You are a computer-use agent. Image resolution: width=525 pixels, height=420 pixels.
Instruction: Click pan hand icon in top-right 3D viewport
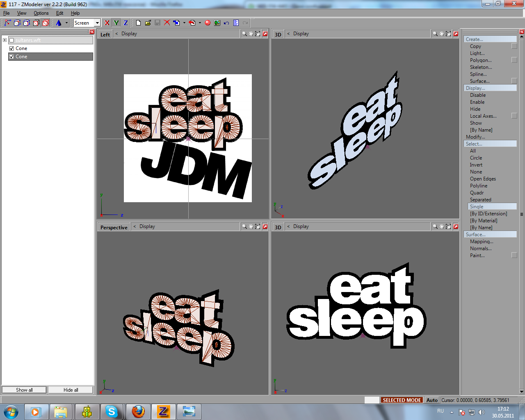[x=442, y=34]
